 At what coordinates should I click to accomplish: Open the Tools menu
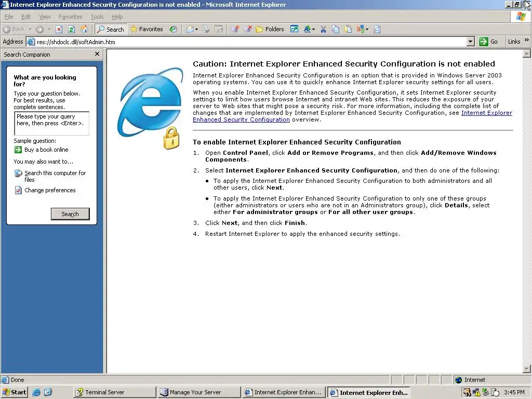[97, 17]
